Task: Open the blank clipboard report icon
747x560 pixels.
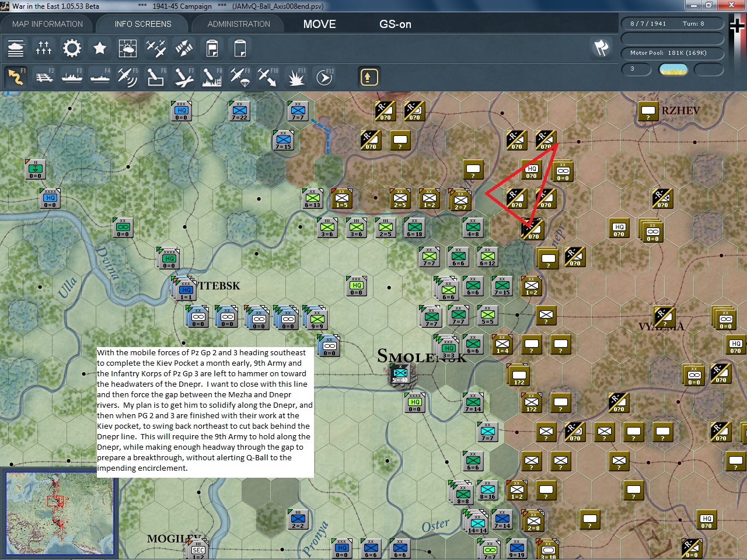Action: (x=240, y=48)
